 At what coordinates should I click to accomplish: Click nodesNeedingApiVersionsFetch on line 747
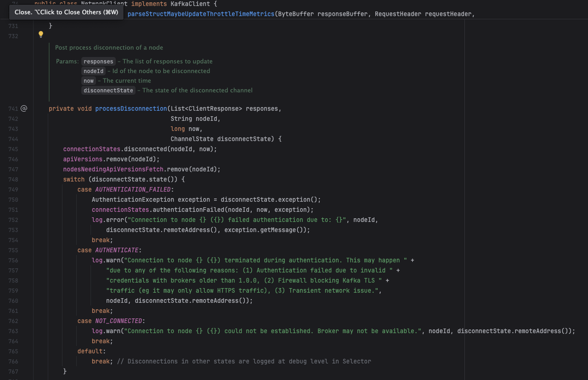[113, 169]
